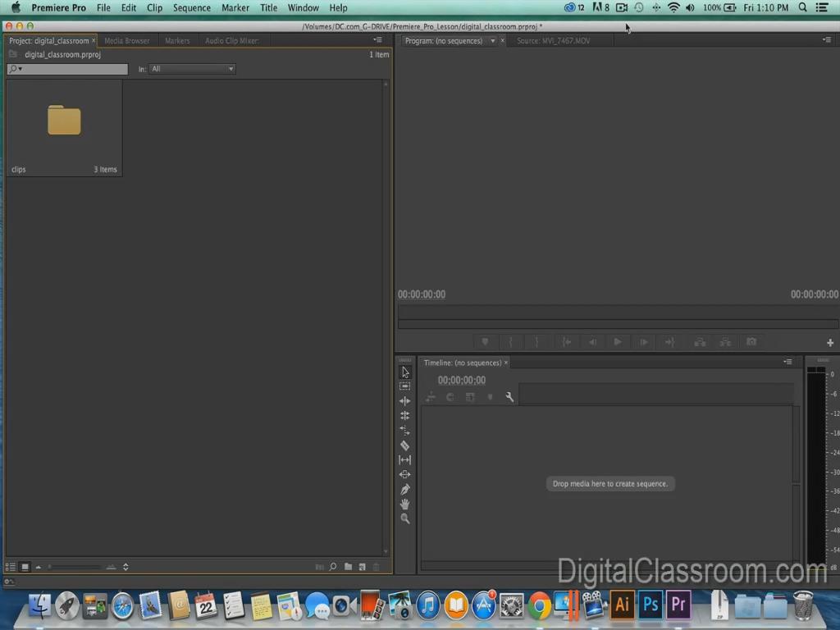This screenshot has height=630, width=840.
Task: Switch to Source: MVI_7467.MOV tab
Action: [554, 41]
